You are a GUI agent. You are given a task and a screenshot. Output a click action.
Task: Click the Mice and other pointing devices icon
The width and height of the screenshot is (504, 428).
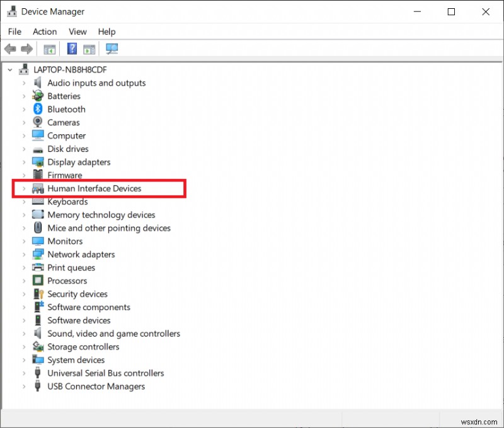click(38, 228)
